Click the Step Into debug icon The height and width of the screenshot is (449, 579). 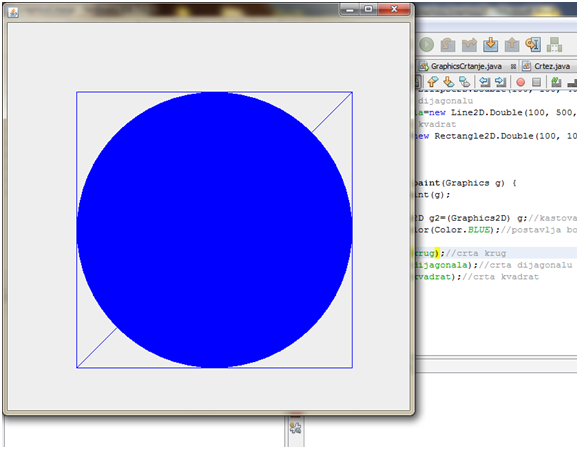click(x=490, y=45)
